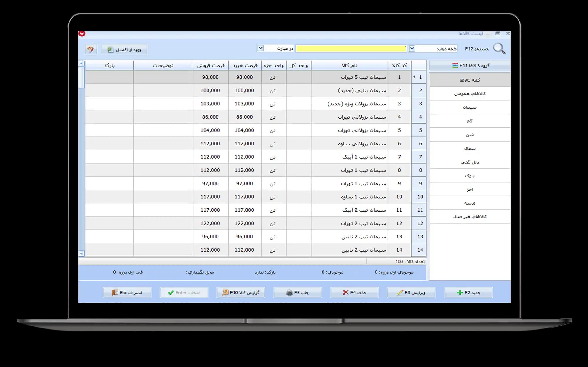Click the Excel import button
The width and height of the screenshot is (588, 367).
coord(124,49)
